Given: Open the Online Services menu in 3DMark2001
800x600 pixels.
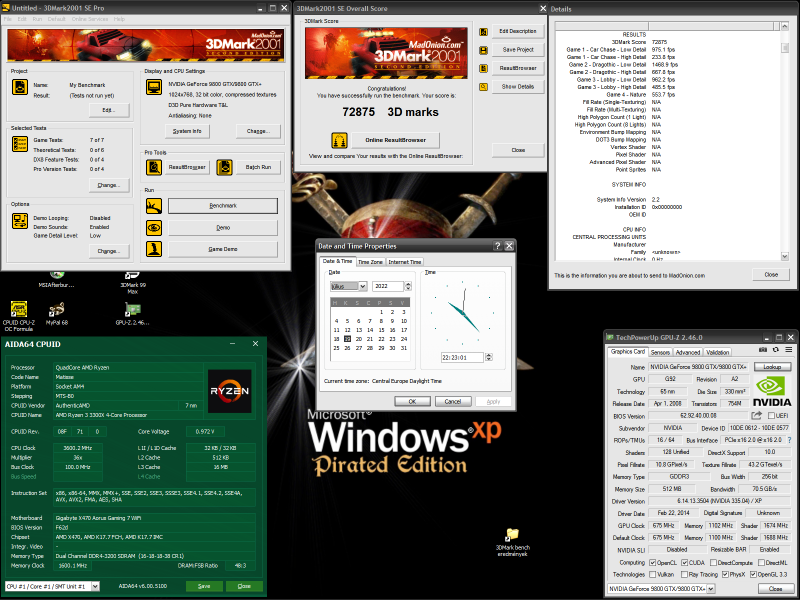Looking at the screenshot, I should pyautogui.click(x=90, y=19).
